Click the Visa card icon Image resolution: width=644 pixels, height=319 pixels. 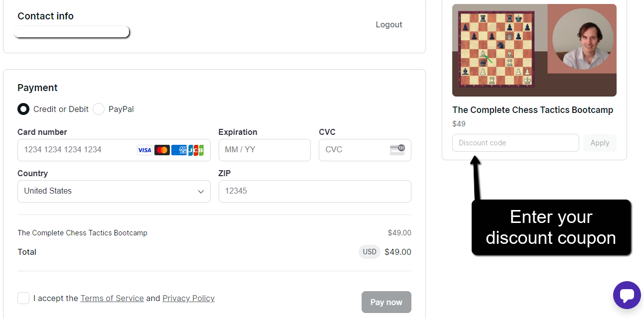click(144, 150)
